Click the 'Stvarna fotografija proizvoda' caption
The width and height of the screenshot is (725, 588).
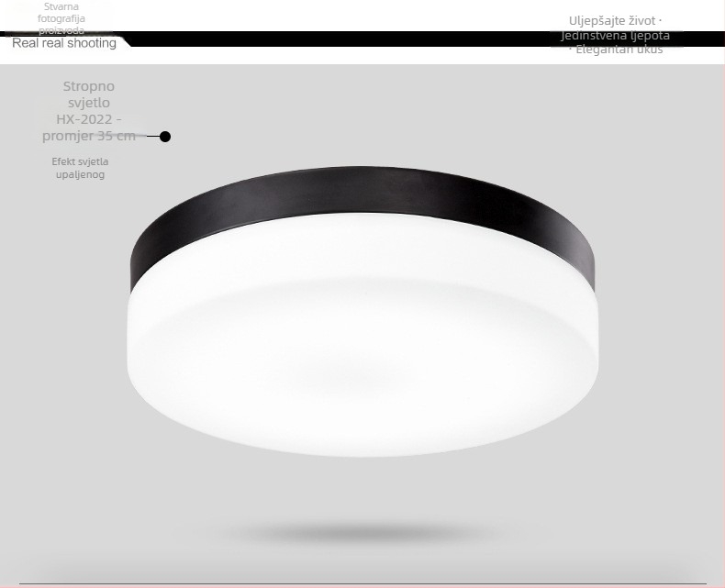[61, 18]
